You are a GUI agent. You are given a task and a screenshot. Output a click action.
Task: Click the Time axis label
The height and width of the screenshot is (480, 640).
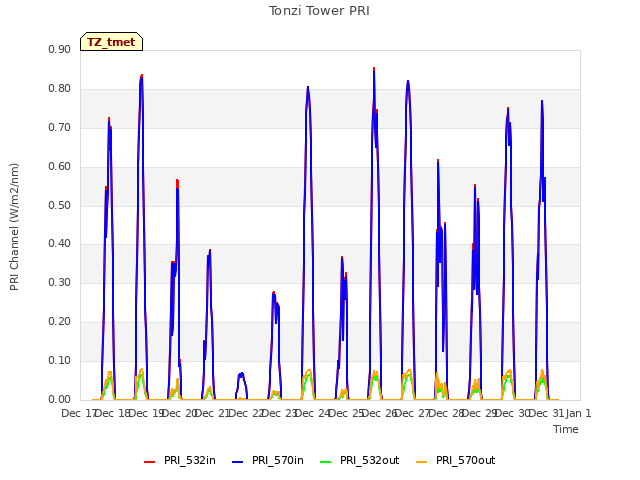(566, 429)
